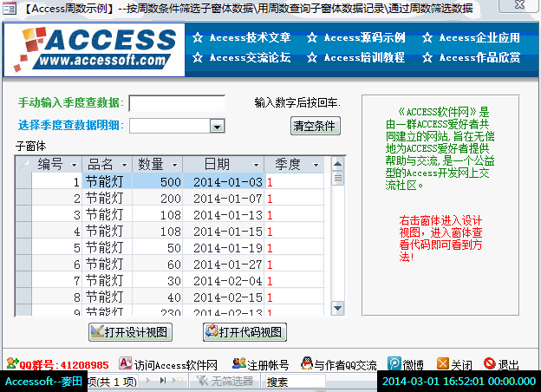Click quantity cell 200

coord(158,198)
